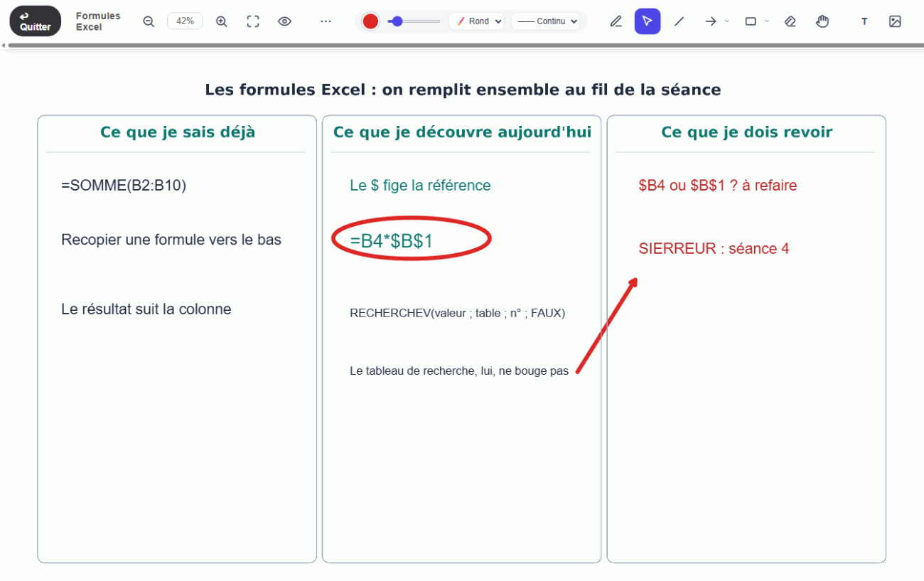Image resolution: width=924 pixels, height=581 pixels.
Task: Select the text tool
Action: tap(864, 21)
